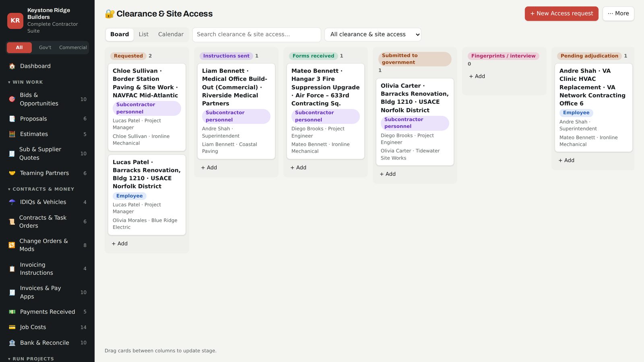The height and width of the screenshot is (362, 644).
Task: Add card to Requested column
Action: (x=120, y=244)
